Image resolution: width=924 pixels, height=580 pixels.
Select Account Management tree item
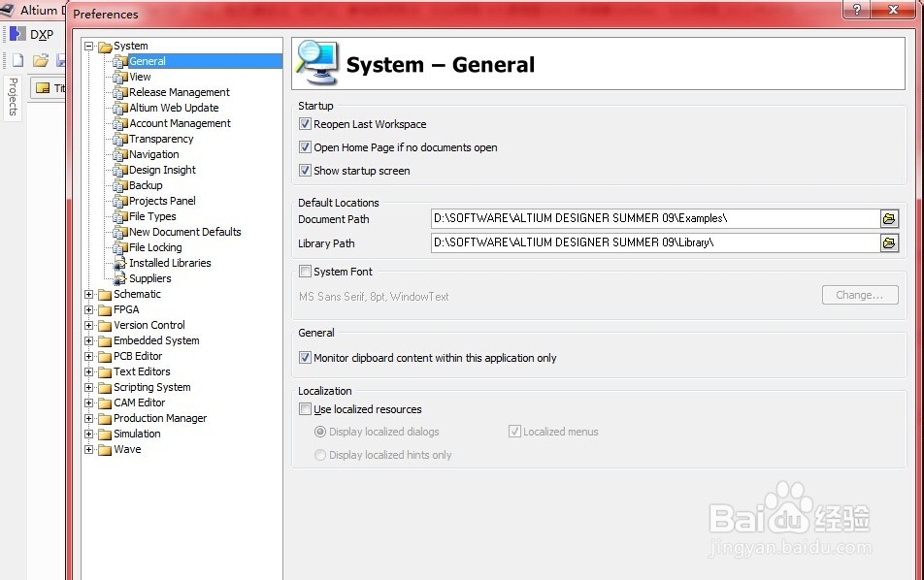(x=180, y=123)
